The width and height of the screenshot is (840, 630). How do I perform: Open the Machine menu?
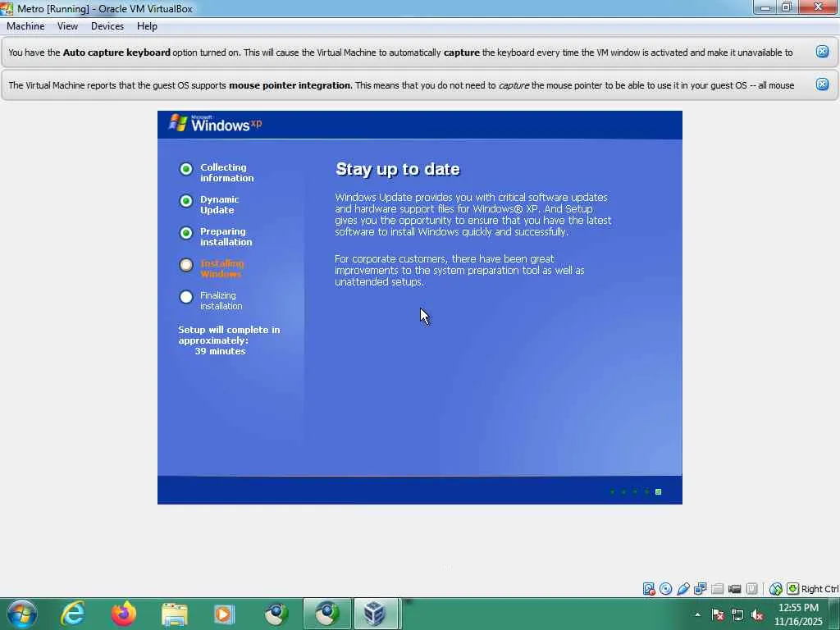pos(25,26)
